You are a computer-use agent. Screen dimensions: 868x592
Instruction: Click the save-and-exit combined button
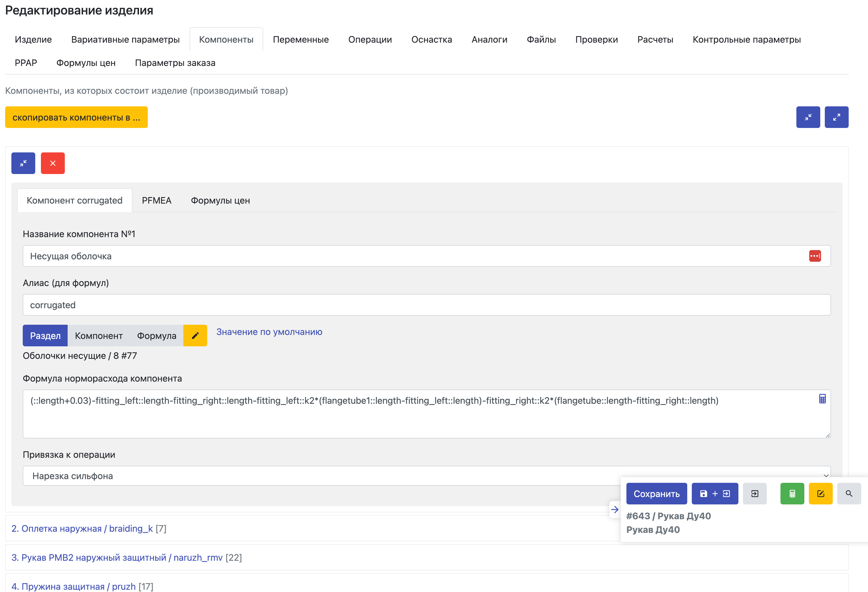point(715,493)
